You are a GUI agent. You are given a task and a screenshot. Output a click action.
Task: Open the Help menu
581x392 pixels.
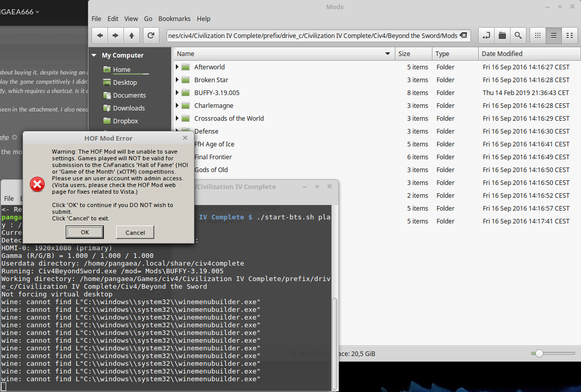tap(204, 19)
